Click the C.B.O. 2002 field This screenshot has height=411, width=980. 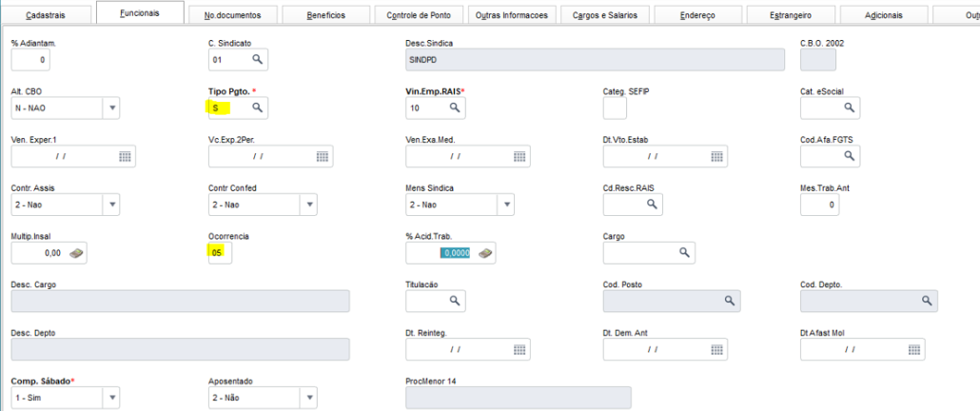(818, 60)
